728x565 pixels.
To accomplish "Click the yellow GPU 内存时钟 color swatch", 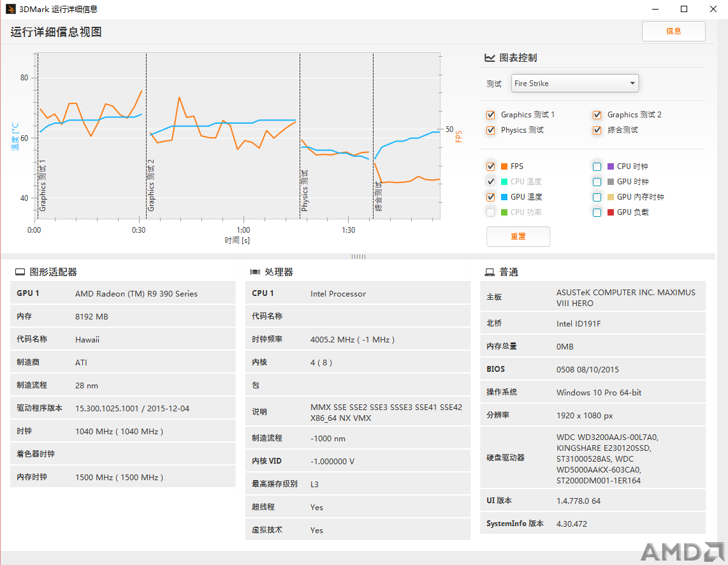I will pyautogui.click(x=611, y=197).
